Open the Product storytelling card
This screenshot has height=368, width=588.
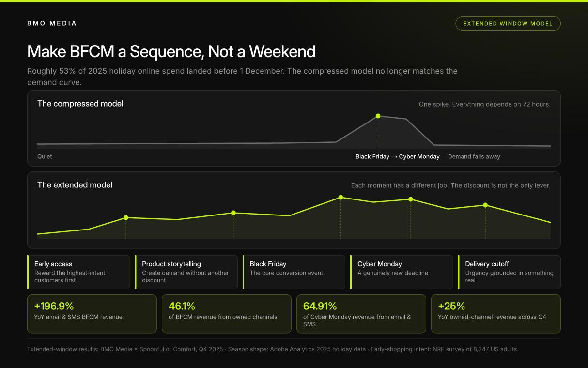186,272
